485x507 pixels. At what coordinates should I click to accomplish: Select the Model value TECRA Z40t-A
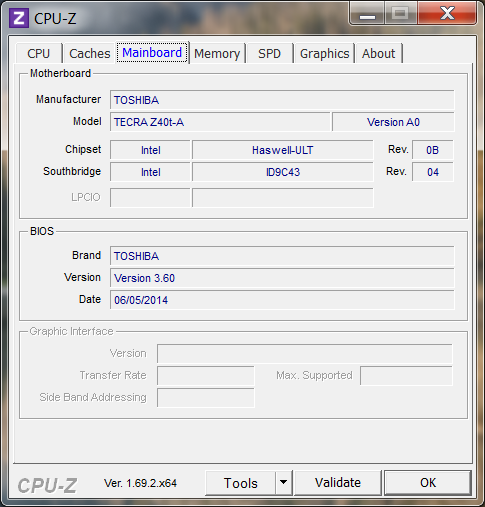(220, 122)
